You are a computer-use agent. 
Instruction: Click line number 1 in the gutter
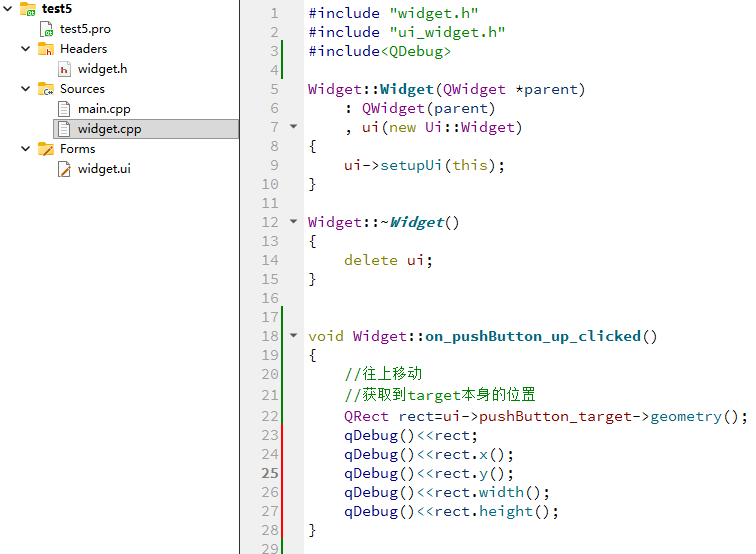[x=274, y=13]
